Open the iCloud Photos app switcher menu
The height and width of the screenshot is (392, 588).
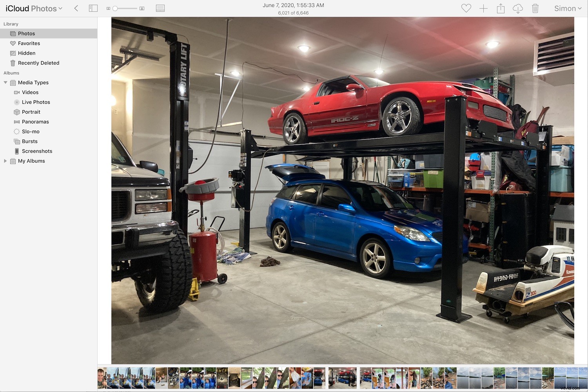(x=33, y=8)
